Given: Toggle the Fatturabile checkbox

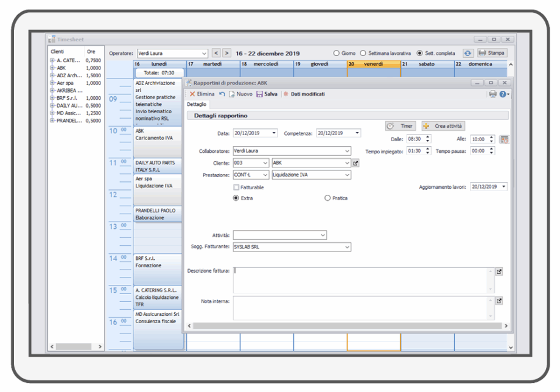Looking at the screenshot, I should [x=236, y=187].
